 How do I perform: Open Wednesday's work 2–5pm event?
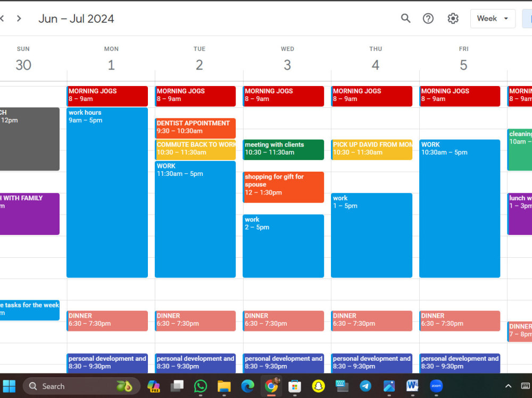click(284, 246)
